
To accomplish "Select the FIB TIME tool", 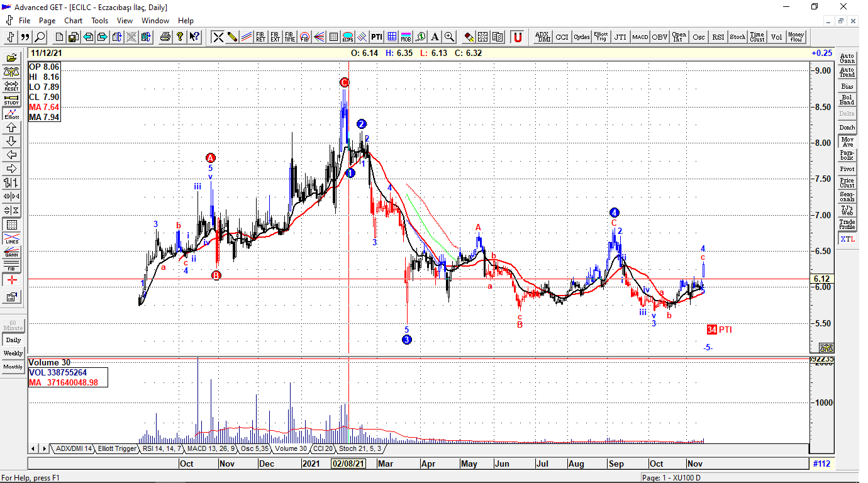I will click(x=289, y=37).
